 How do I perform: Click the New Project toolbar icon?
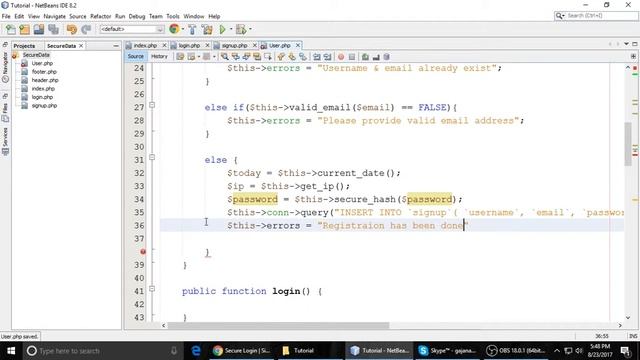click(x=24, y=29)
